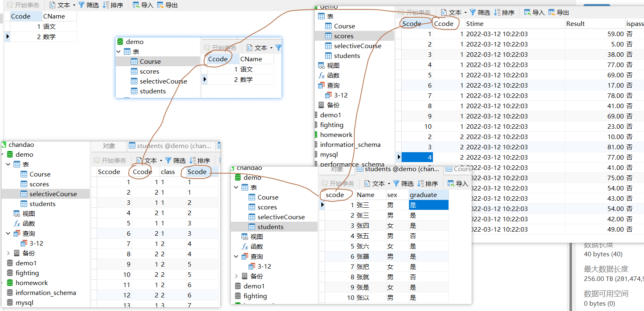Click Result cell 17.00
The width and height of the screenshot is (644, 311).
click(595, 86)
